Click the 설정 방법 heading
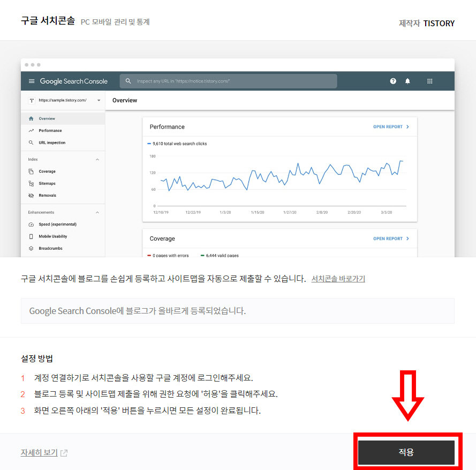476x470 pixels. pos(37,359)
